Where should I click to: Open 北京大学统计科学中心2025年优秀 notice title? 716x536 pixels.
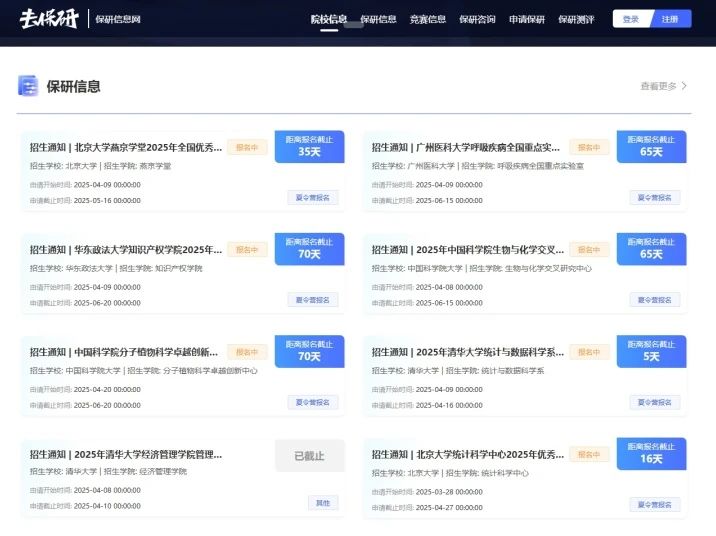pos(468,454)
